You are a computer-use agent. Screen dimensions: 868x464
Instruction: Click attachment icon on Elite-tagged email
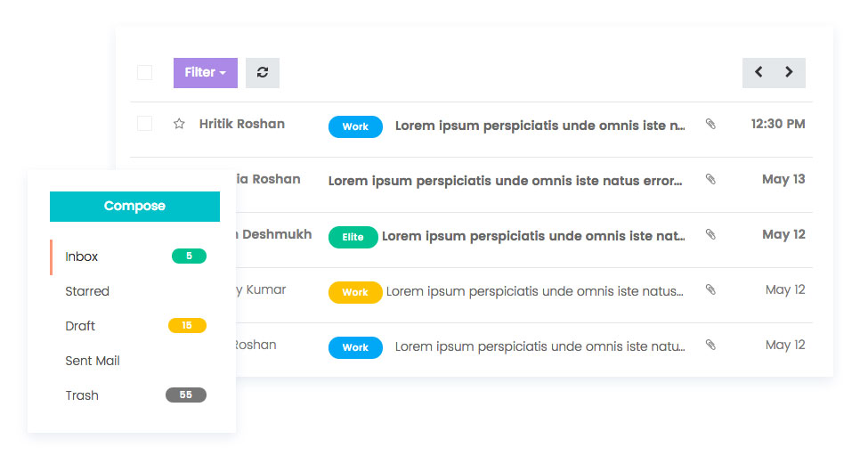point(710,235)
